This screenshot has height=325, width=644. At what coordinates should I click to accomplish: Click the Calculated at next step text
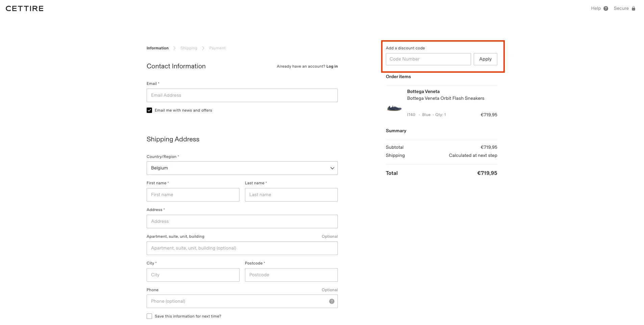pos(473,156)
